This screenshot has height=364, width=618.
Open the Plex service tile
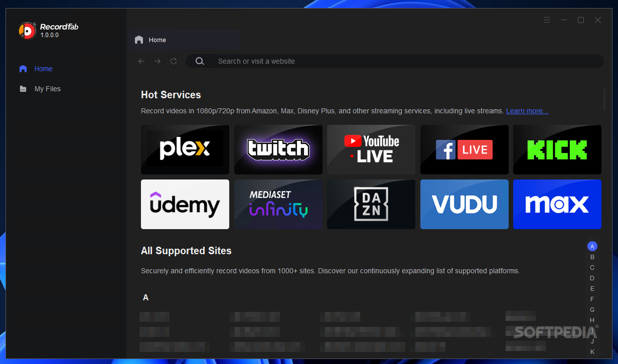tap(185, 149)
